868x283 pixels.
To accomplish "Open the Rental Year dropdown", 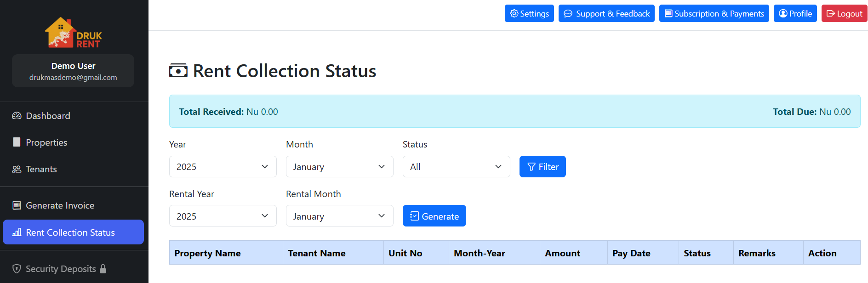I will pyautogui.click(x=223, y=216).
